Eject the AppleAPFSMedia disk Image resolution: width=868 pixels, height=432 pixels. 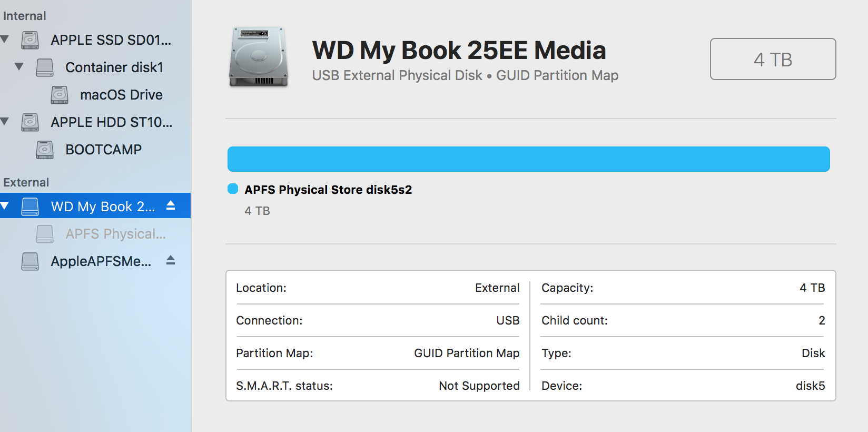(x=171, y=260)
